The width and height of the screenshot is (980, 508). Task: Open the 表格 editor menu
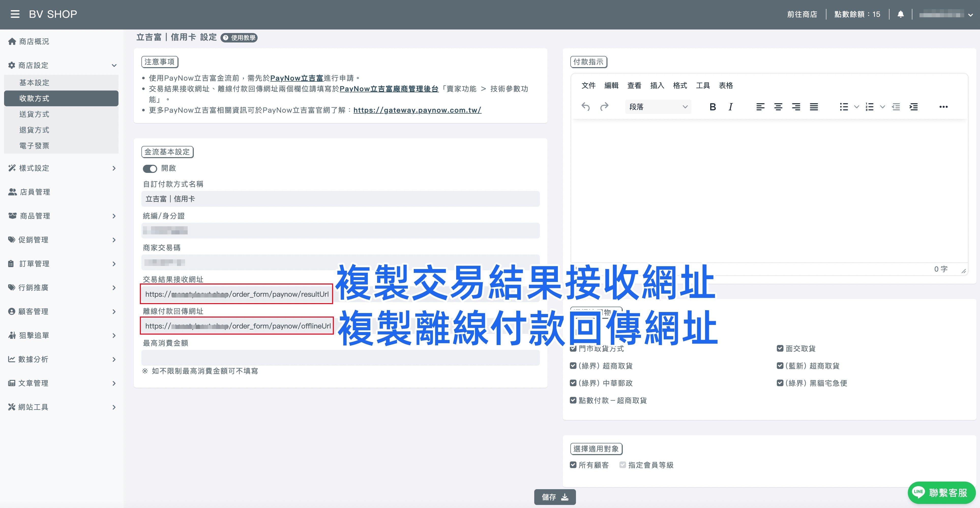(726, 86)
